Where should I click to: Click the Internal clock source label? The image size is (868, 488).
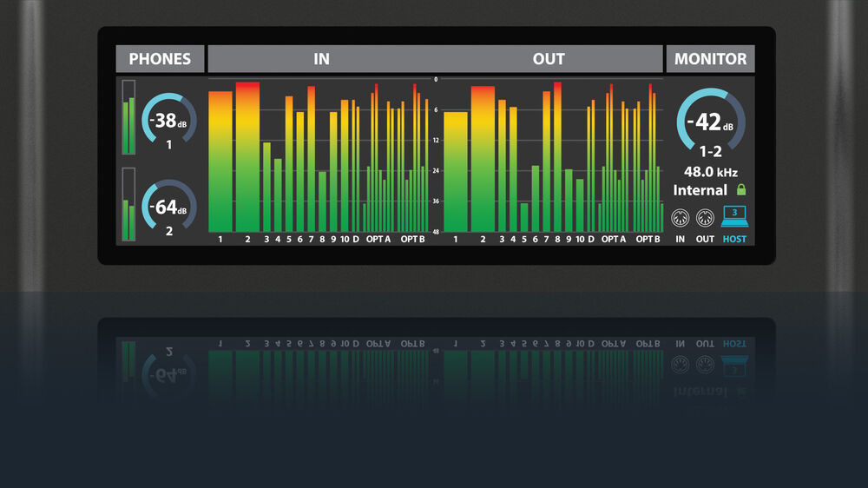700,190
